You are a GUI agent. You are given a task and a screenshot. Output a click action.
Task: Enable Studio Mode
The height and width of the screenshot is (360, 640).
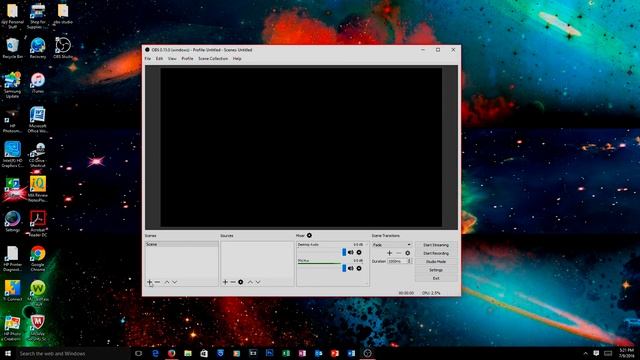tap(436, 262)
